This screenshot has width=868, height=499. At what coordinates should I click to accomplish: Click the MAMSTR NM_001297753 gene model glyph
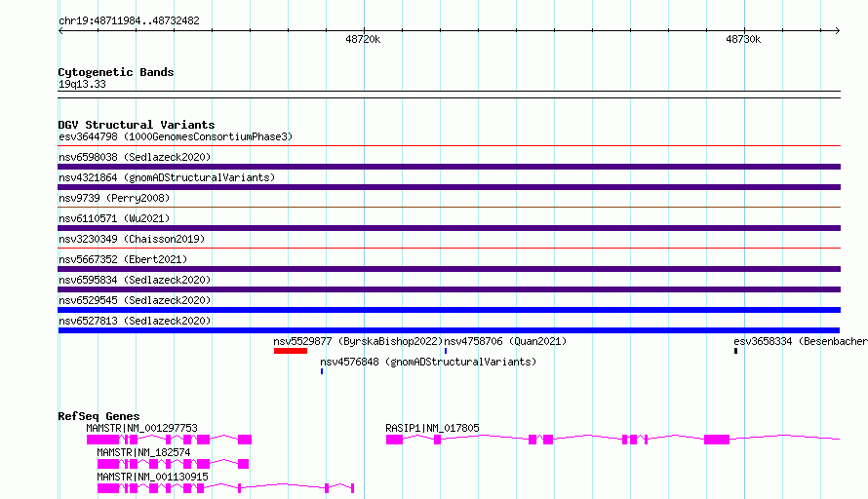click(x=169, y=440)
